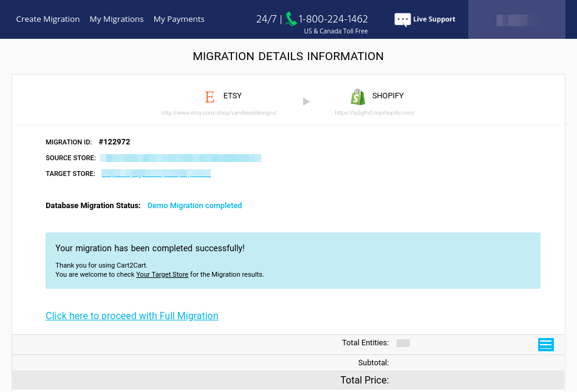
Task: Click the Etsy logo icon
Action: coord(210,97)
